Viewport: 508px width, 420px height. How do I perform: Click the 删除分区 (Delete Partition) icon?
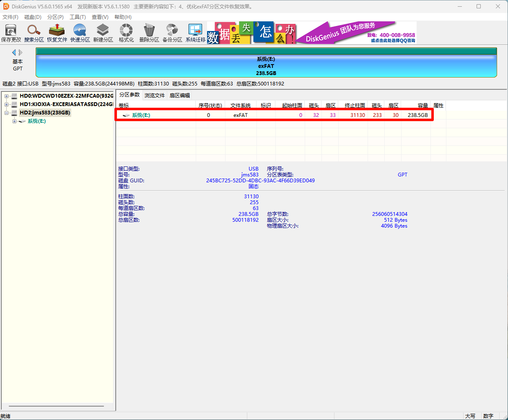pyautogui.click(x=149, y=33)
